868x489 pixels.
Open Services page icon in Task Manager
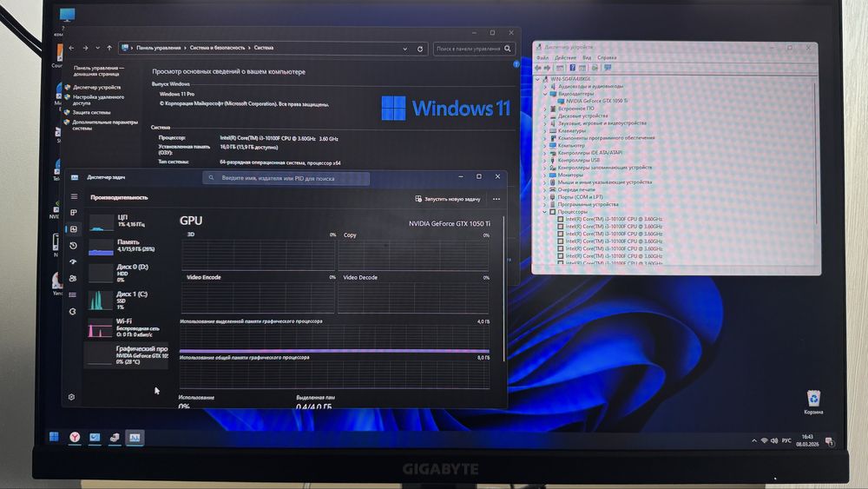pyautogui.click(x=73, y=312)
